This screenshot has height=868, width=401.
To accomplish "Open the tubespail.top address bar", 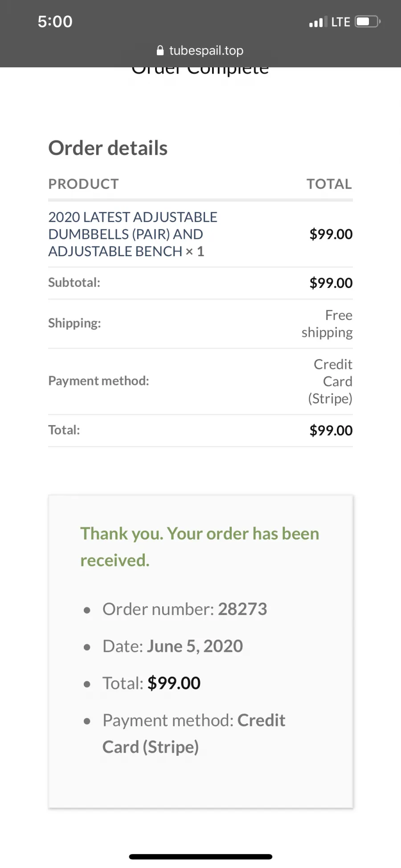I will click(200, 50).
